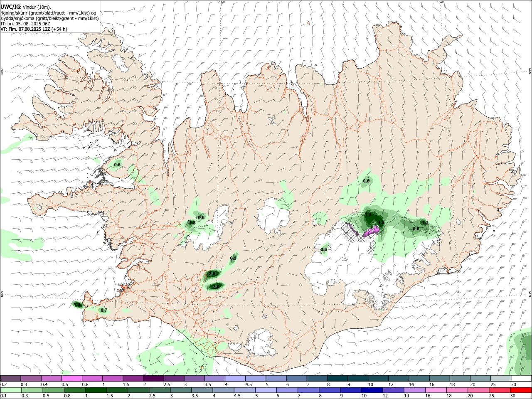Click the purple snowfall patch on the map
The height and width of the screenshot is (399, 532).
(x=371, y=232)
